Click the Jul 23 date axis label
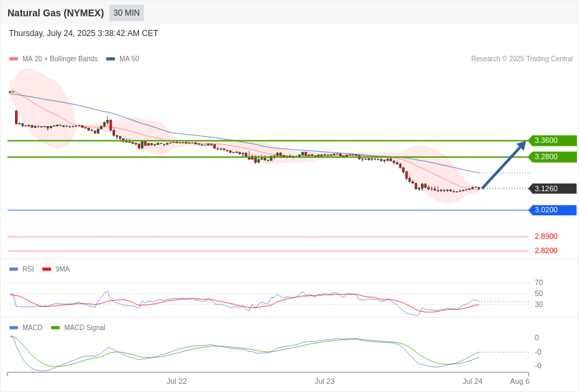 point(324,381)
